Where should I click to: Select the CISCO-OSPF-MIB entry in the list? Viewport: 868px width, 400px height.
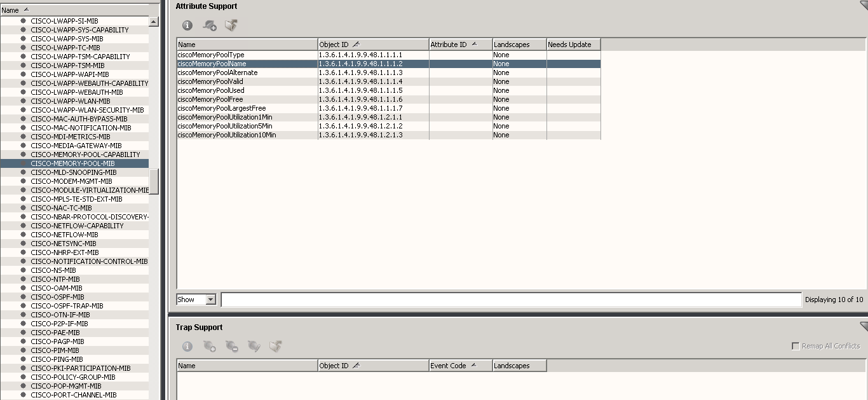57,297
